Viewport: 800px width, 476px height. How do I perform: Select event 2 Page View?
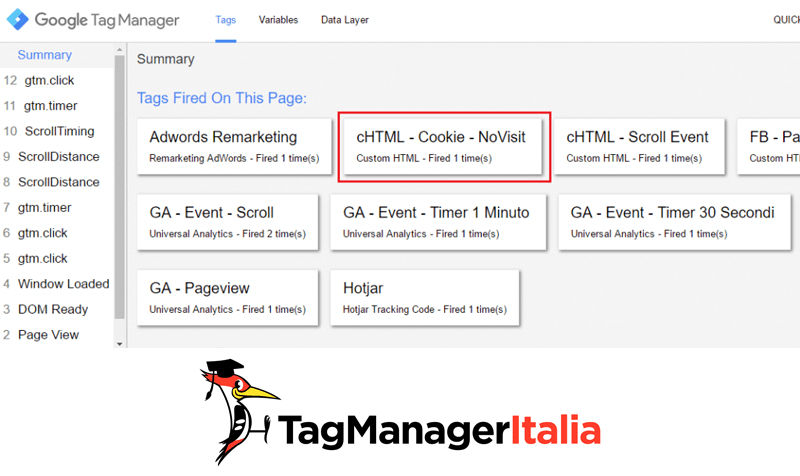[x=41, y=335]
